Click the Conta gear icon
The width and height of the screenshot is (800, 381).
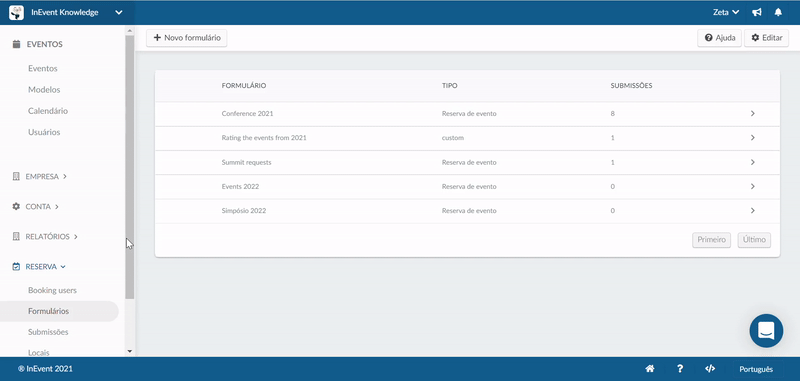coord(16,207)
